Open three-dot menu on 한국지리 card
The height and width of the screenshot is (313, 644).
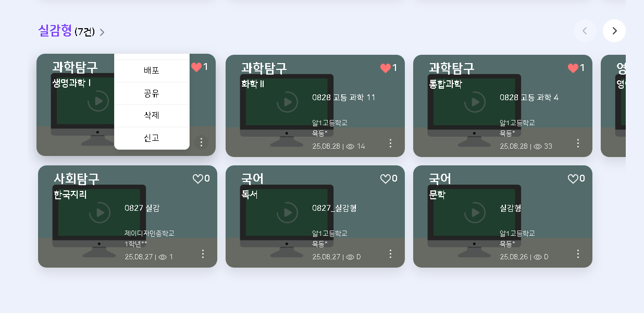[x=203, y=254]
